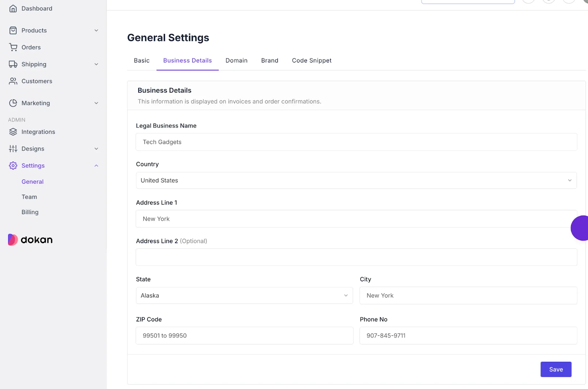Click the City input field
588x389 pixels.
coord(468,295)
